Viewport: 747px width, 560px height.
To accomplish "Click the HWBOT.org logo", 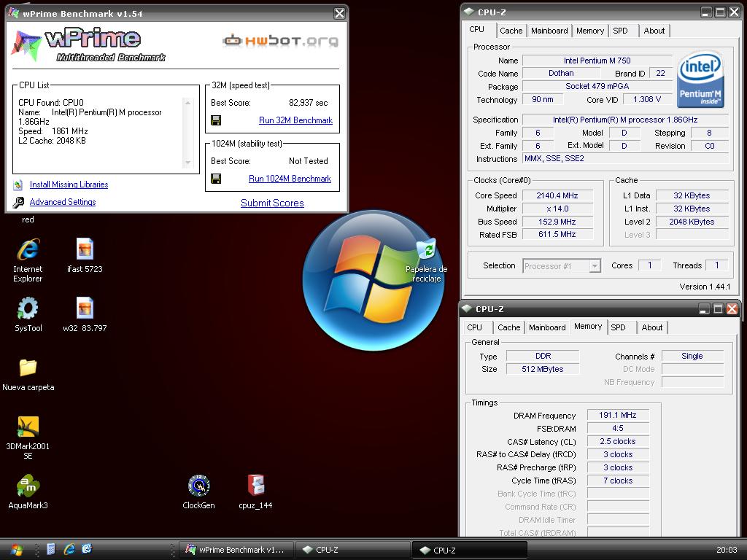I will (281, 41).
